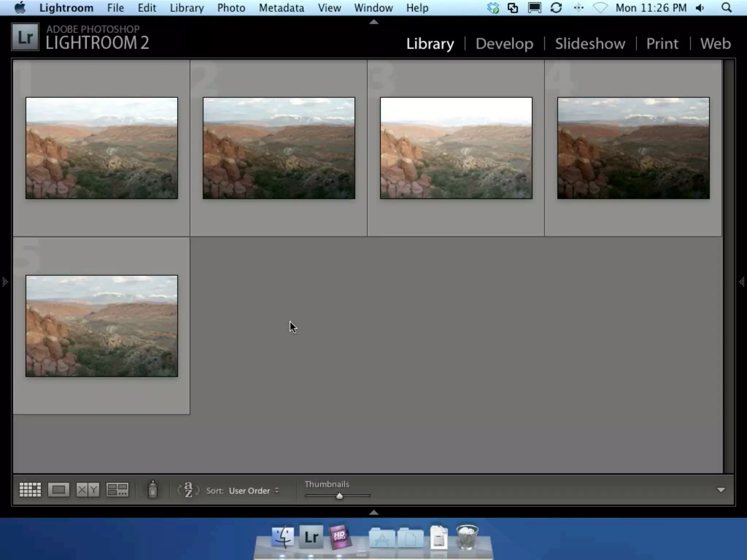Click the Lightroom icon in dock
The height and width of the screenshot is (560, 747).
click(x=311, y=537)
